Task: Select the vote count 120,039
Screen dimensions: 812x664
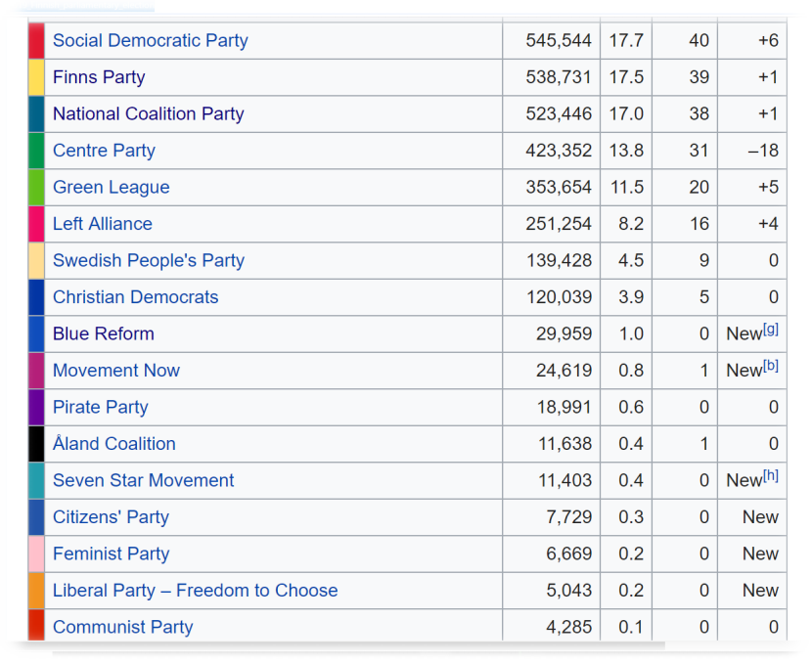Action: click(560, 297)
